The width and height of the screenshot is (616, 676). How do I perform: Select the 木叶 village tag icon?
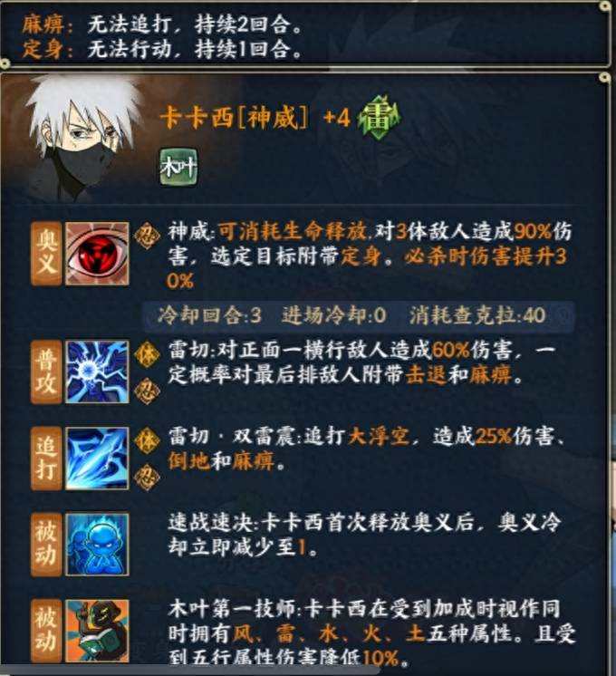coord(178,168)
